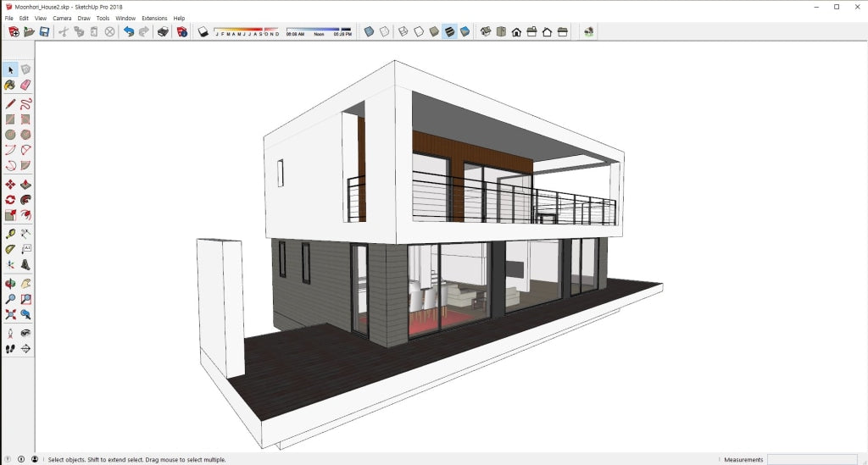Image resolution: width=868 pixels, height=465 pixels.
Task: Open the Camera menu
Action: [62, 19]
